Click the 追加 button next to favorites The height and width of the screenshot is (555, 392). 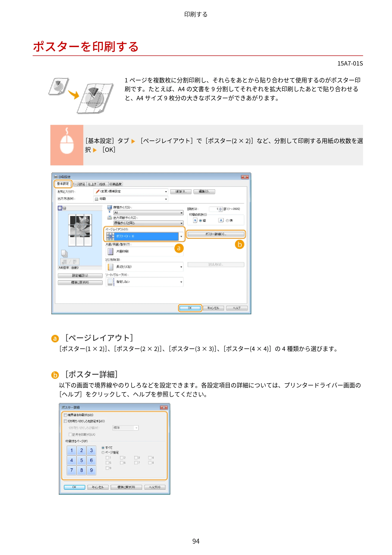(181, 191)
